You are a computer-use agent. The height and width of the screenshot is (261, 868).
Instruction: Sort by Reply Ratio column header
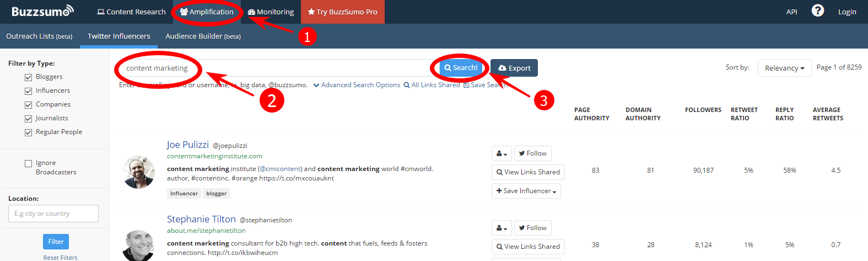point(784,114)
